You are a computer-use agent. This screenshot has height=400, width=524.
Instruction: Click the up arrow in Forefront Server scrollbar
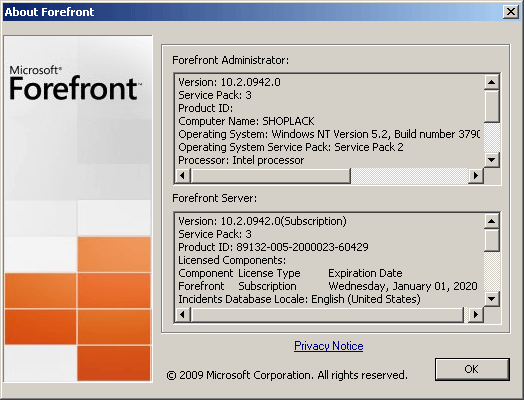coord(492,221)
